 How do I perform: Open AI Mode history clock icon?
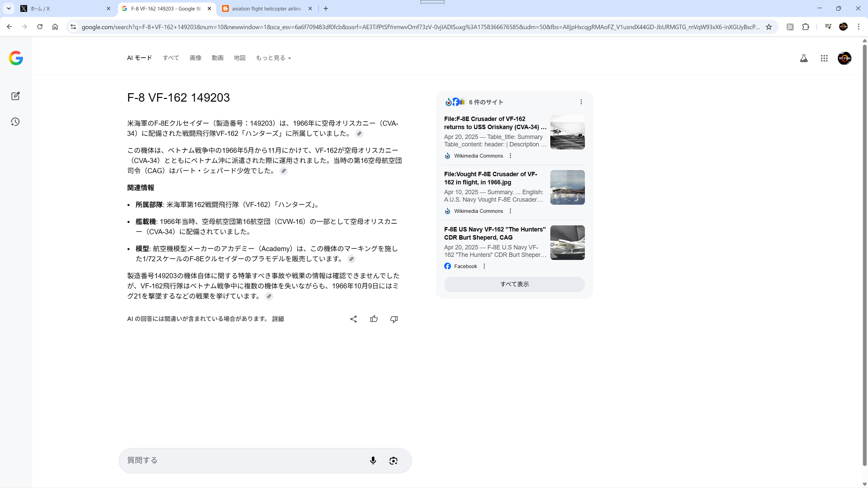pyautogui.click(x=15, y=122)
